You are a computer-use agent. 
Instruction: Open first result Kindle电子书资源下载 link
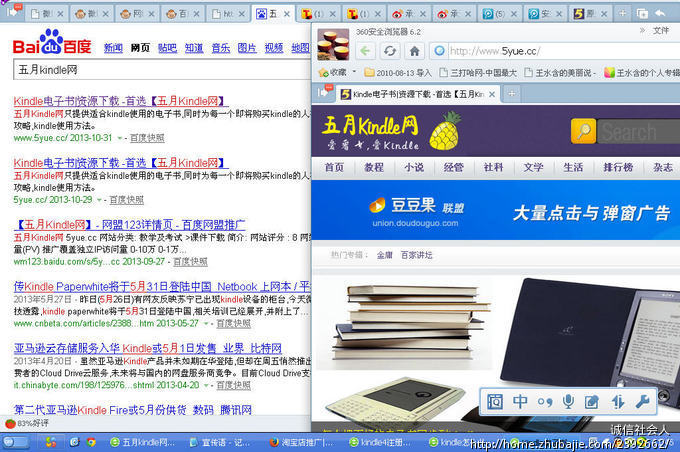click(x=121, y=101)
